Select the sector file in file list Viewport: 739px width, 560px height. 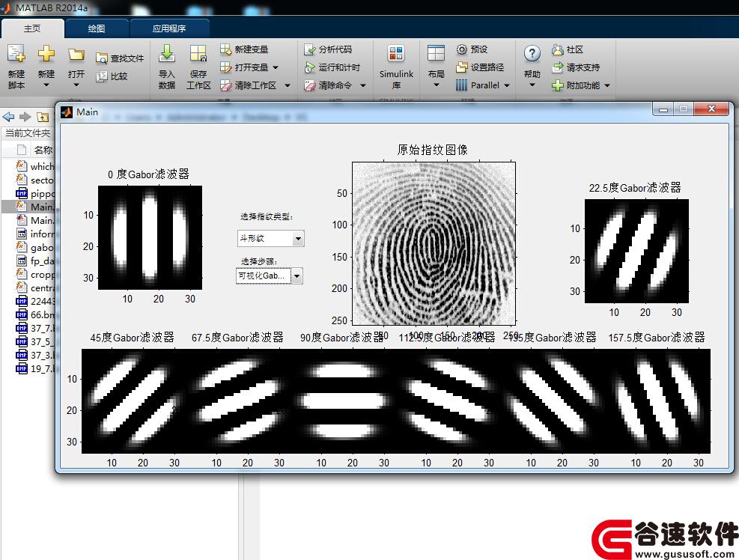(x=28, y=180)
